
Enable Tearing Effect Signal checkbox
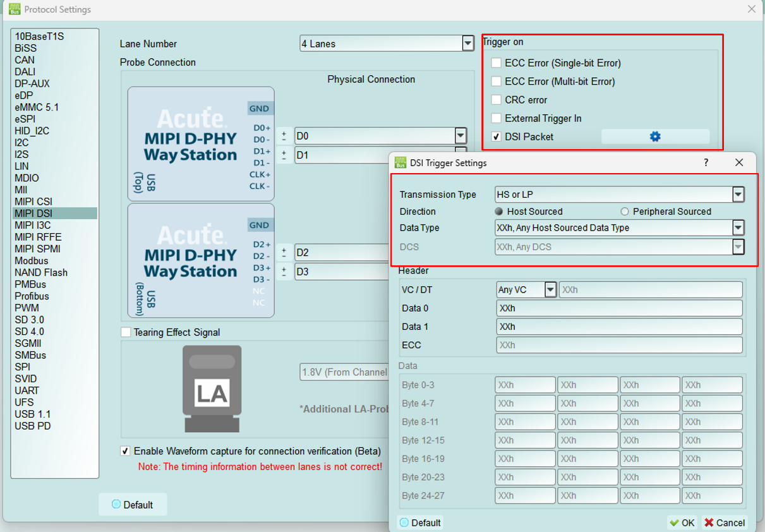[x=126, y=332]
